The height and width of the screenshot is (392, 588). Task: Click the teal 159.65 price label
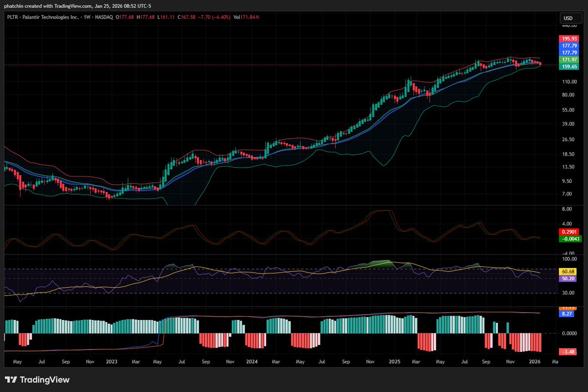(x=568, y=66)
